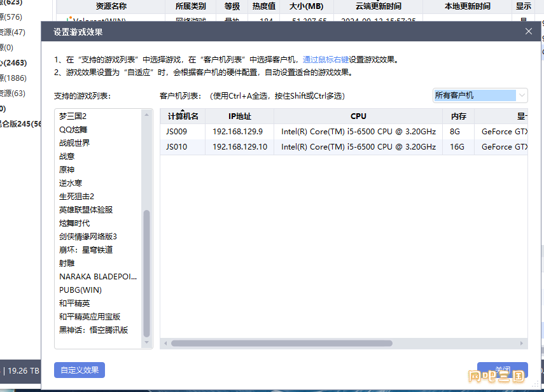This screenshot has width=544, height=392.
Task: Click the 19.26 TB status bar text
Action: point(24,371)
